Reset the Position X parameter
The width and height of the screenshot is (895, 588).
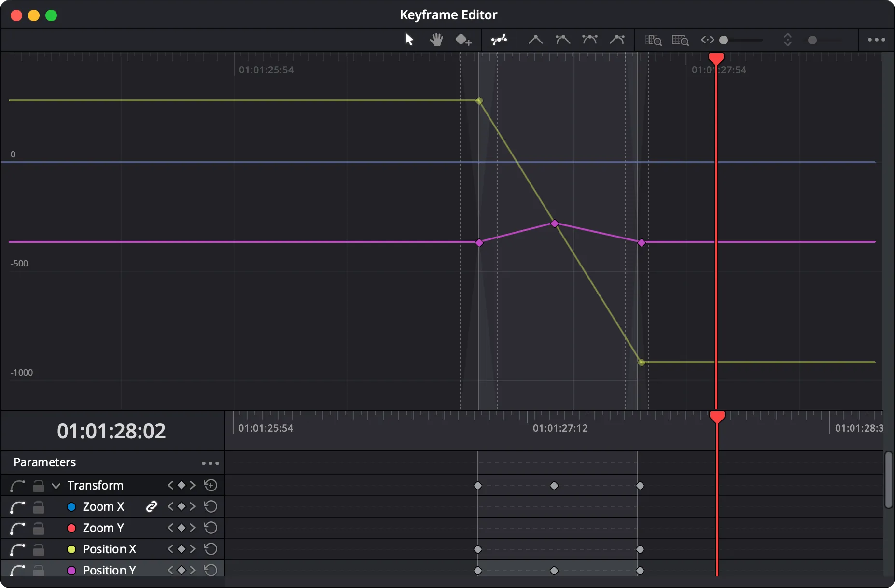(210, 549)
